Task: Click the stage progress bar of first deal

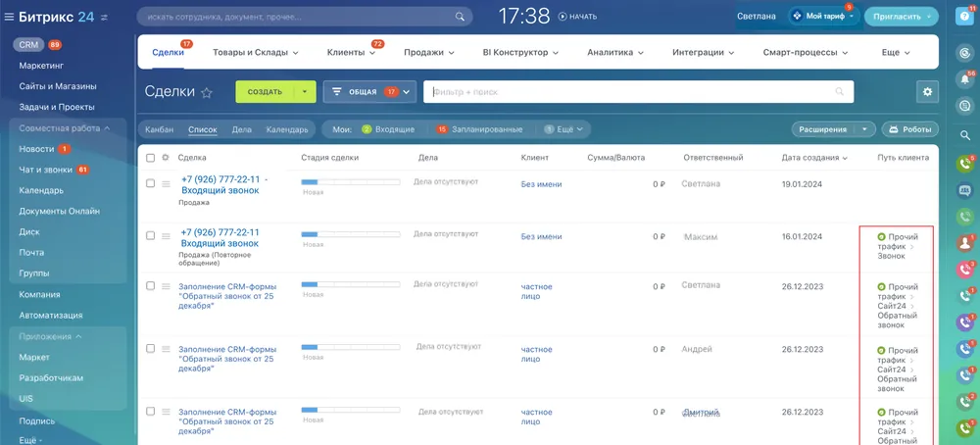Action: point(350,182)
